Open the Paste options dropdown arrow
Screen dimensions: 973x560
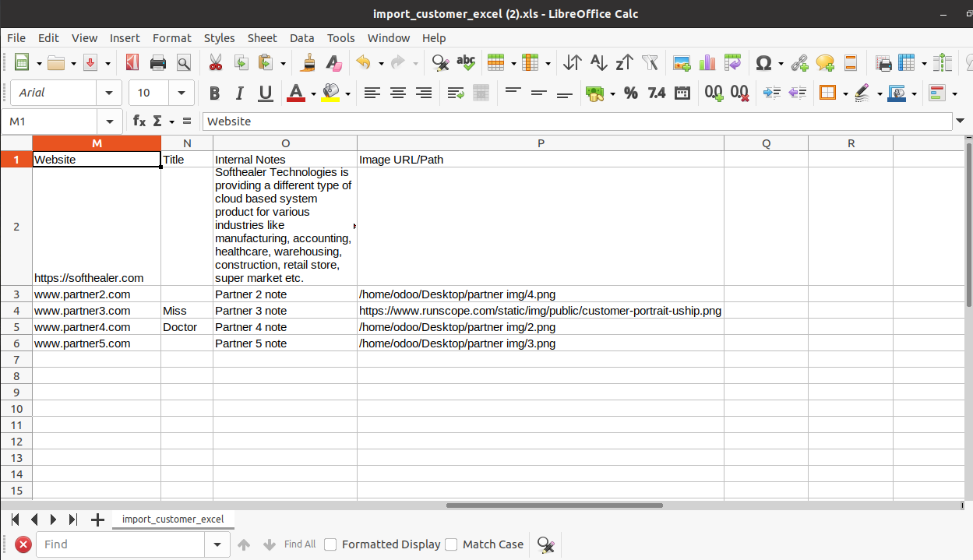[x=283, y=63]
